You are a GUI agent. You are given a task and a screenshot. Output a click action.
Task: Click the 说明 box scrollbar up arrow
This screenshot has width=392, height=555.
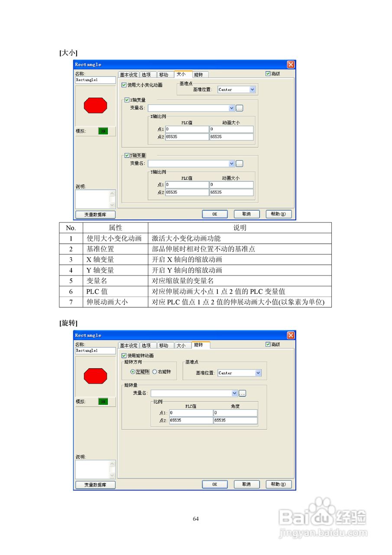tap(112, 193)
